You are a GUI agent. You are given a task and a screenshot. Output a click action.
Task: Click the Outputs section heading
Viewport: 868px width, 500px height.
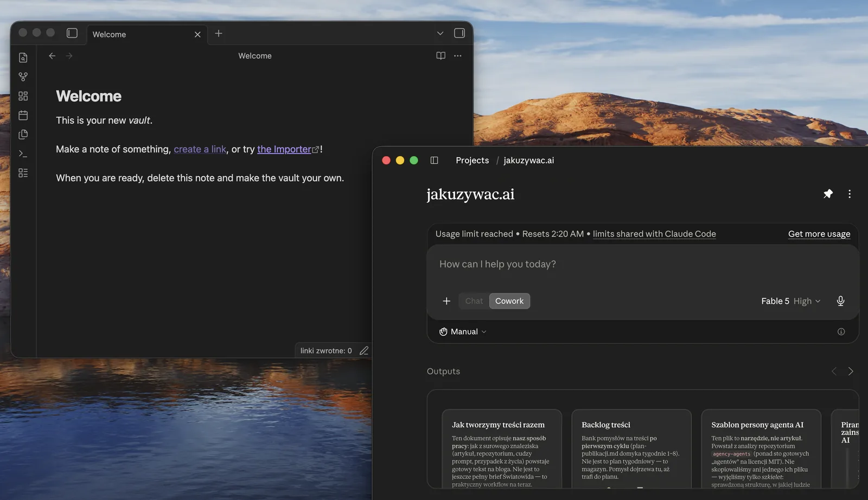click(443, 371)
